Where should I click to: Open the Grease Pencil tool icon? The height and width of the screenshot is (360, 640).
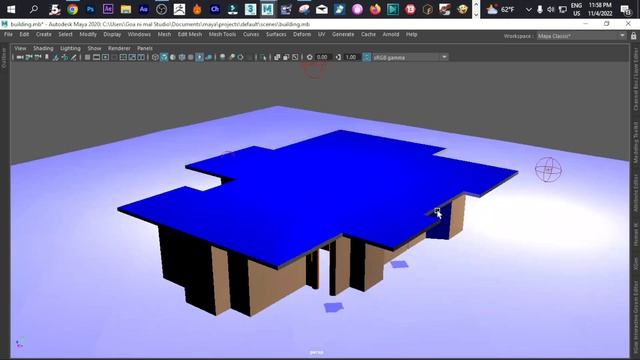pos(73,58)
